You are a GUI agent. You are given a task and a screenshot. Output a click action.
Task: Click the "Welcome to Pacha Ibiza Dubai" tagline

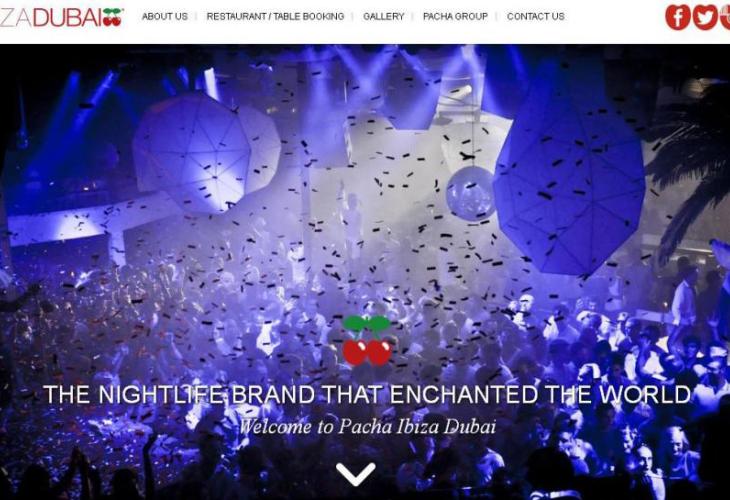(367, 426)
